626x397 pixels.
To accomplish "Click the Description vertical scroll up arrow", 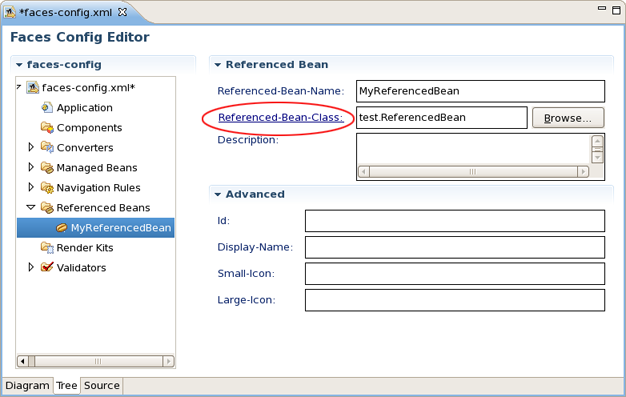I will (597, 141).
